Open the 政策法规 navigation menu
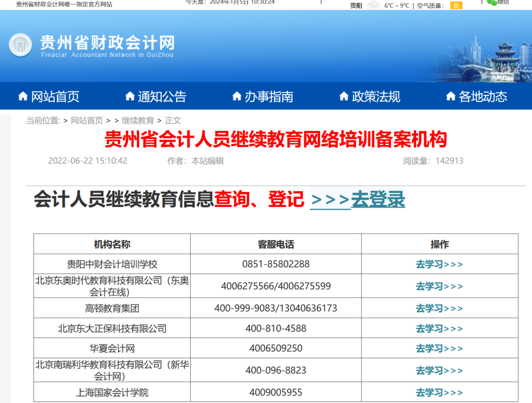This screenshot has width=532, height=403. (x=377, y=96)
